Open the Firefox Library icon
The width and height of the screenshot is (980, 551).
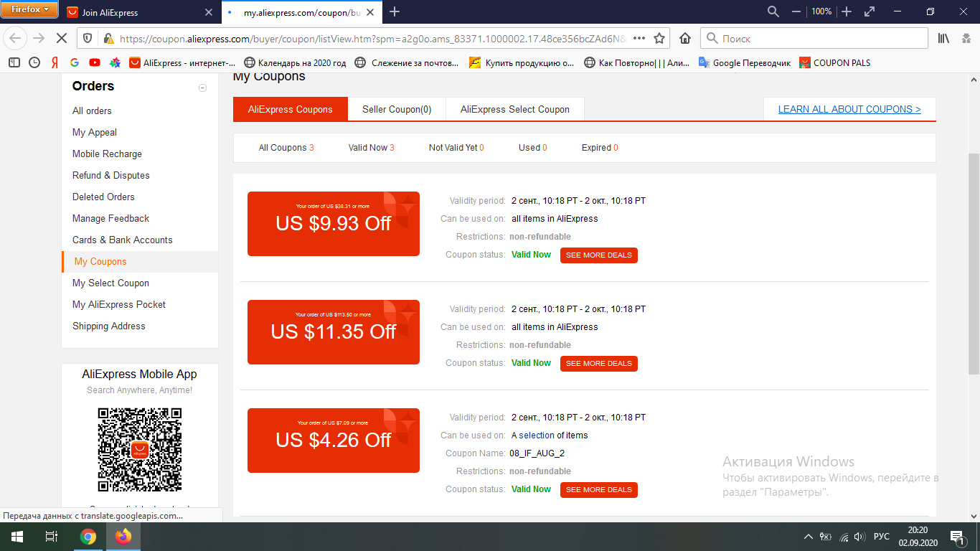(944, 39)
